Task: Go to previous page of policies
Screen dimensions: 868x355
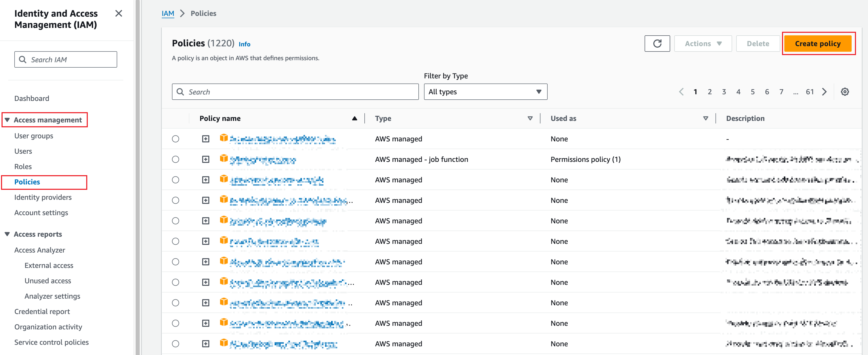Action: point(681,92)
